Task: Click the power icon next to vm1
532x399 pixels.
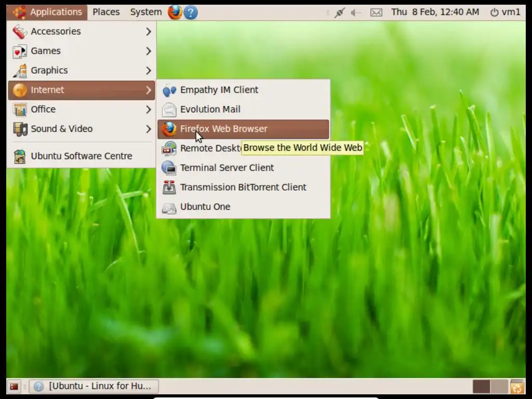Action: (x=495, y=12)
